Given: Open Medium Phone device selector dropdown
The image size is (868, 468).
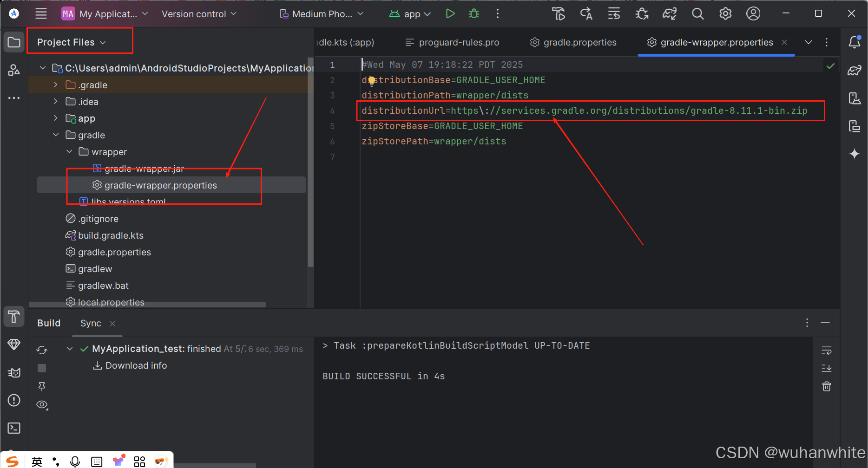Looking at the screenshot, I should pyautogui.click(x=322, y=14).
